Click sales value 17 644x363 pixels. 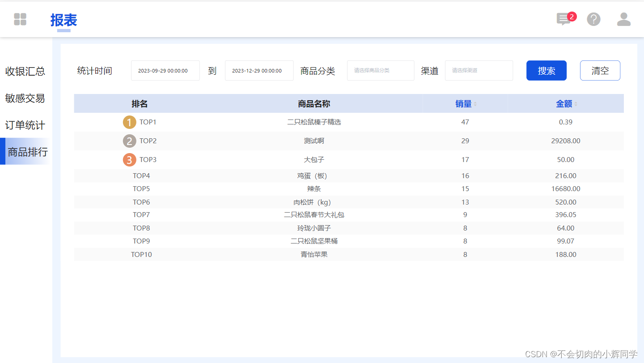465,160
